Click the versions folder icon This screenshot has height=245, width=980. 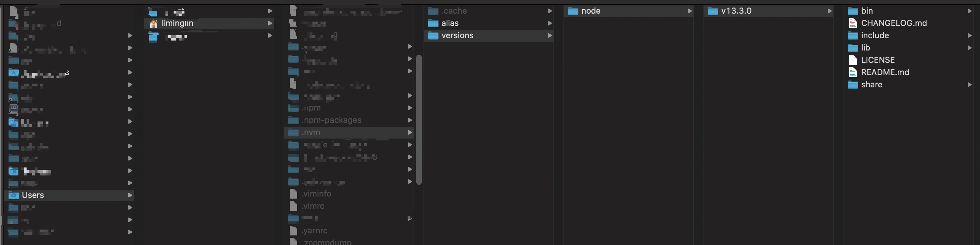click(x=433, y=35)
